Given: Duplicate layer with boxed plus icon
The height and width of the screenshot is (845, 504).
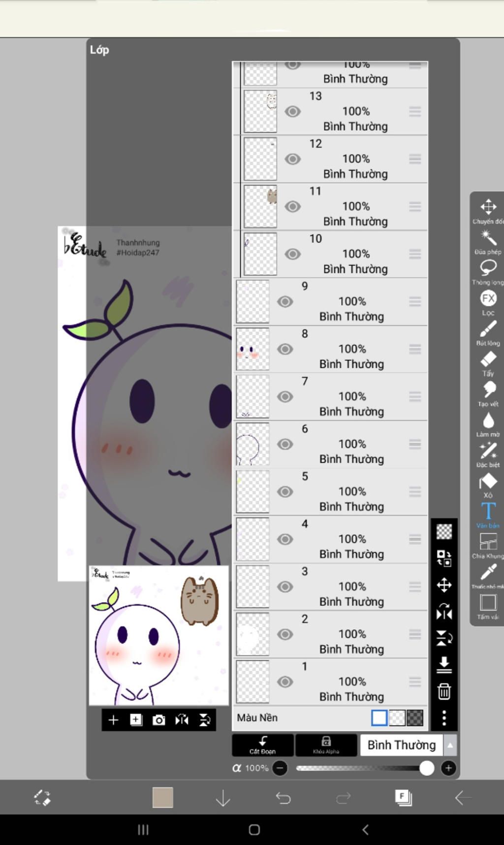Looking at the screenshot, I should point(136,720).
